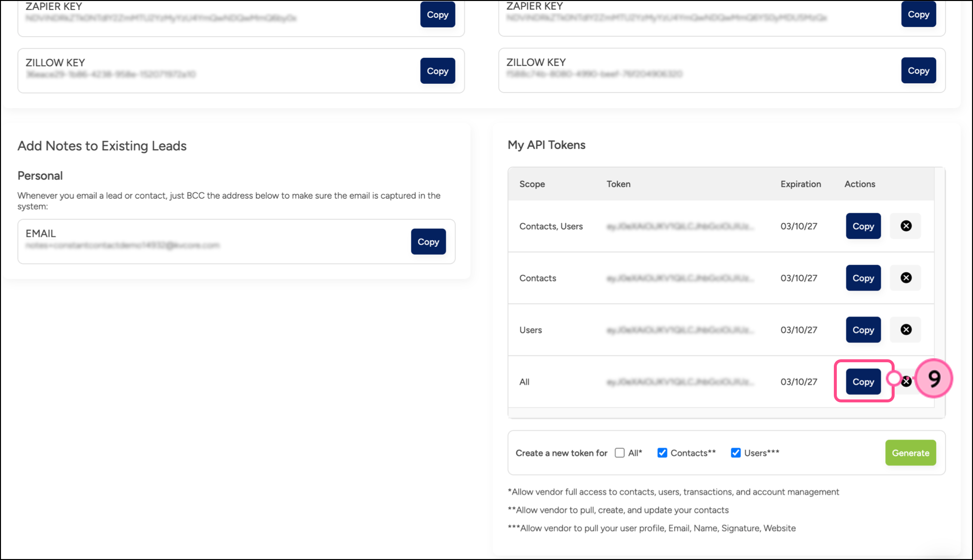973x560 pixels.
Task: Delete the Contacts, Users token
Action: tap(906, 226)
